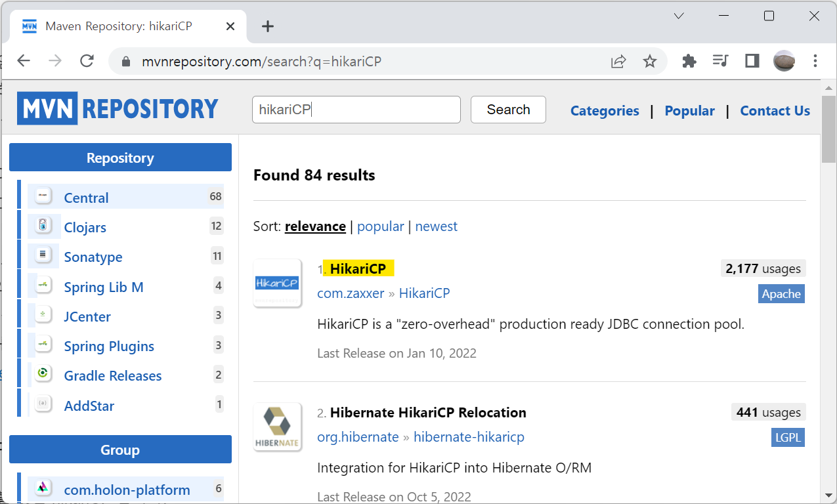The width and height of the screenshot is (837, 504).
Task: Open the highlighted HikariCP result title
Action: click(x=357, y=269)
